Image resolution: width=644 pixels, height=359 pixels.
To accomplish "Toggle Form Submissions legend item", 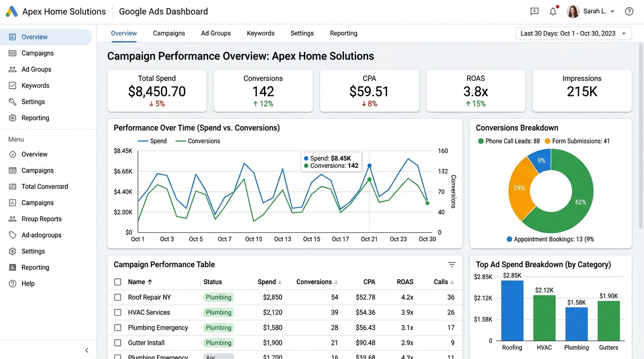I will (x=577, y=141).
